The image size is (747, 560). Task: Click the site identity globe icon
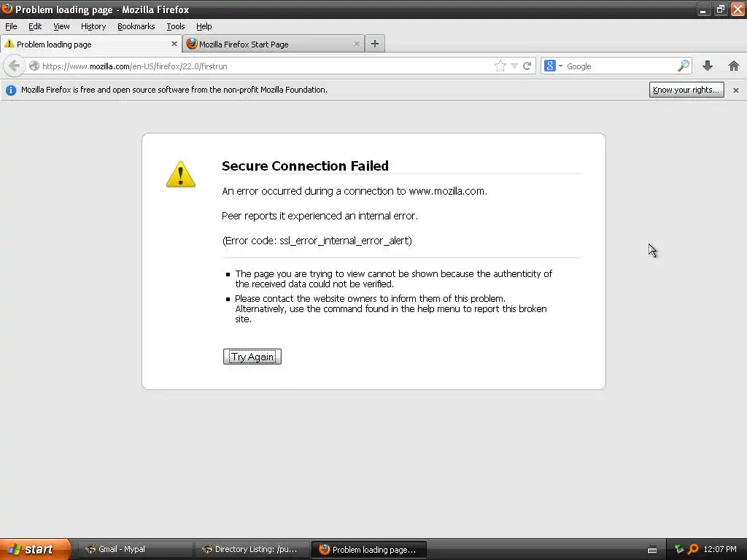(x=34, y=66)
